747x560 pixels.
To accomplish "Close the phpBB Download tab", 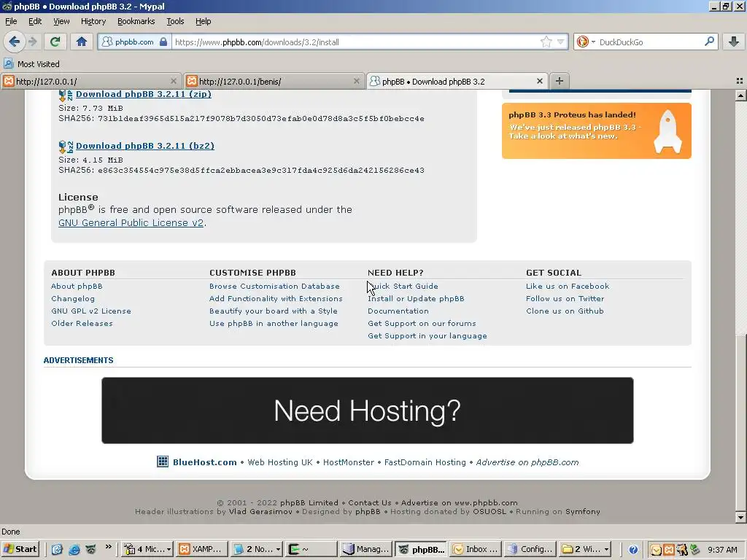I will pyautogui.click(x=540, y=82).
